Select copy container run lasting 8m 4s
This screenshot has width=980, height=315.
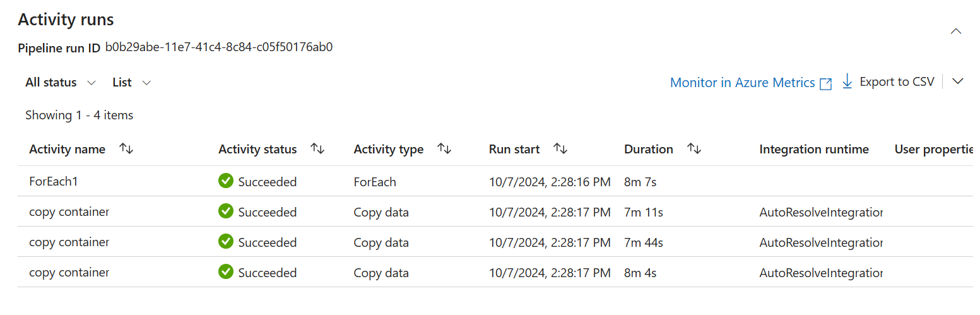pyautogui.click(x=69, y=273)
